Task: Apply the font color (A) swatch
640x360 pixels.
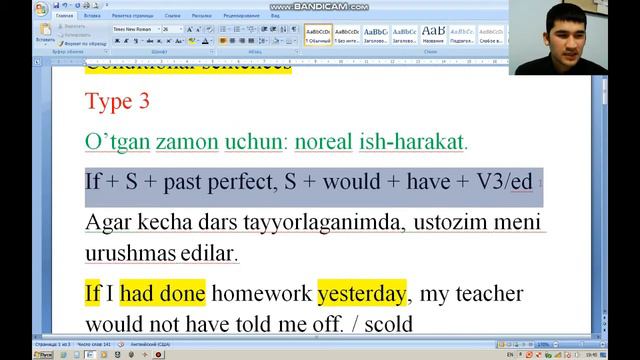Action: [x=205, y=41]
